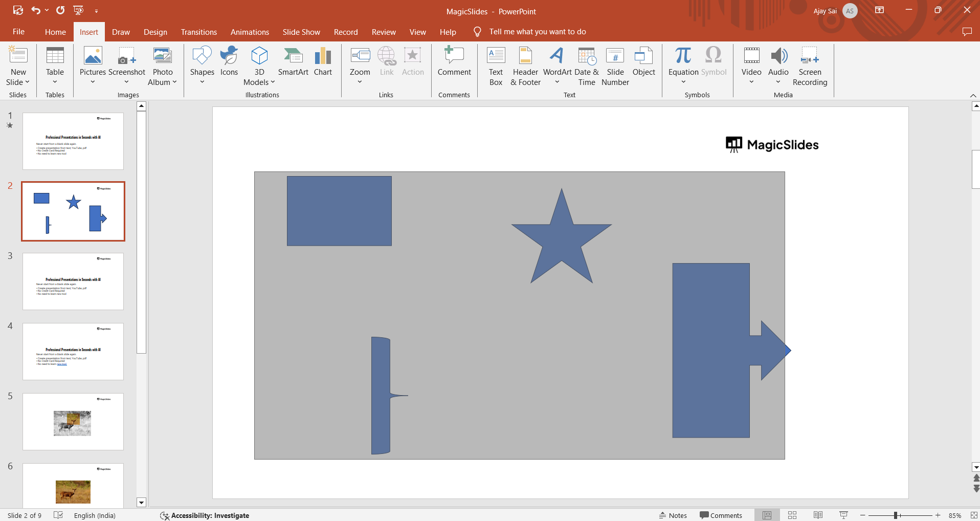Insert a SmartArt graphic

coord(293,62)
